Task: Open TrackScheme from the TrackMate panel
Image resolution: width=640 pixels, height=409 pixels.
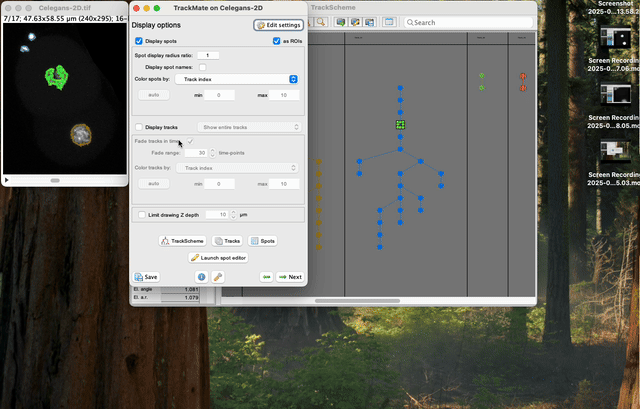Action: [x=182, y=241]
